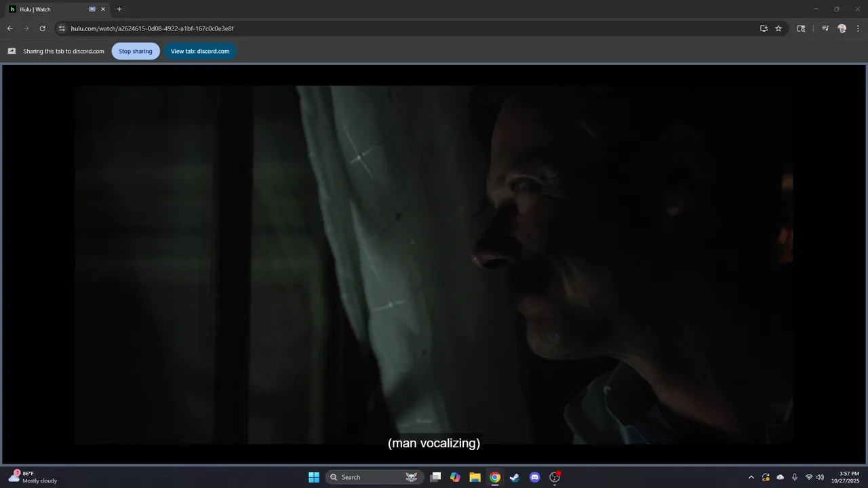The height and width of the screenshot is (488, 868).
Task: Open a new browser tab
Action: [x=119, y=9]
